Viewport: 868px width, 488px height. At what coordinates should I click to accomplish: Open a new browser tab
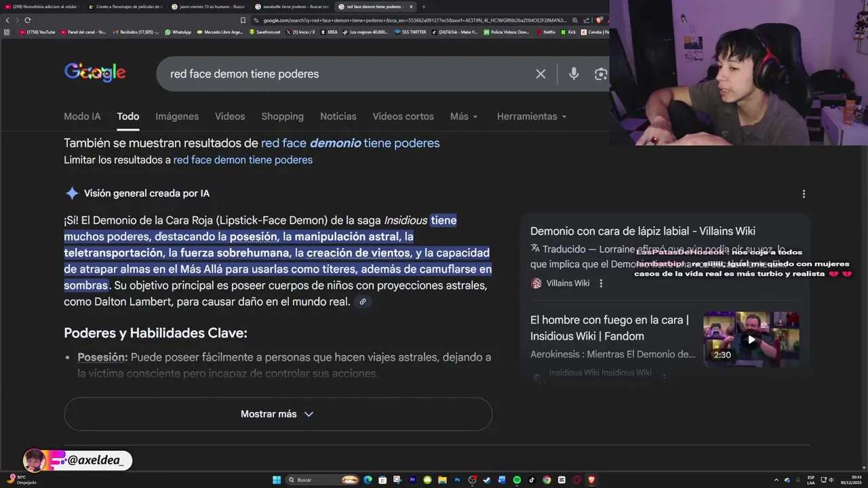[423, 7]
